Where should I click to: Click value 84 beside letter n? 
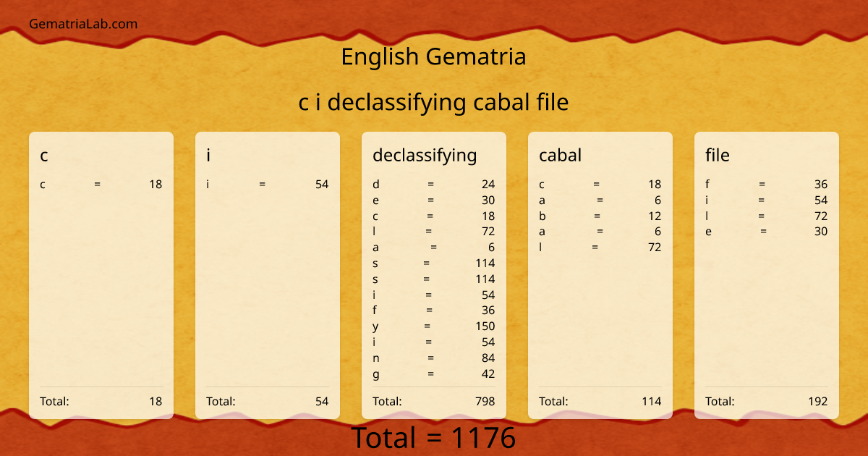[x=488, y=358]
